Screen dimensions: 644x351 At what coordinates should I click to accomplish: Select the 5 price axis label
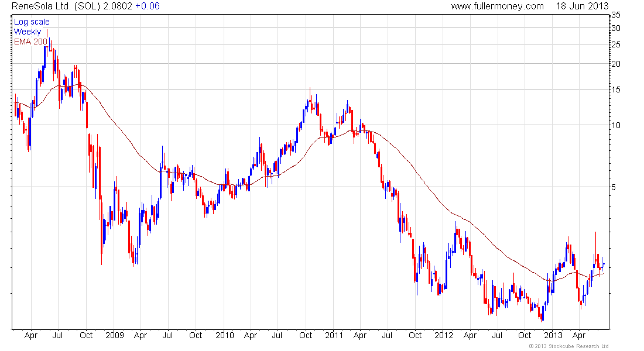click(614, 187)
